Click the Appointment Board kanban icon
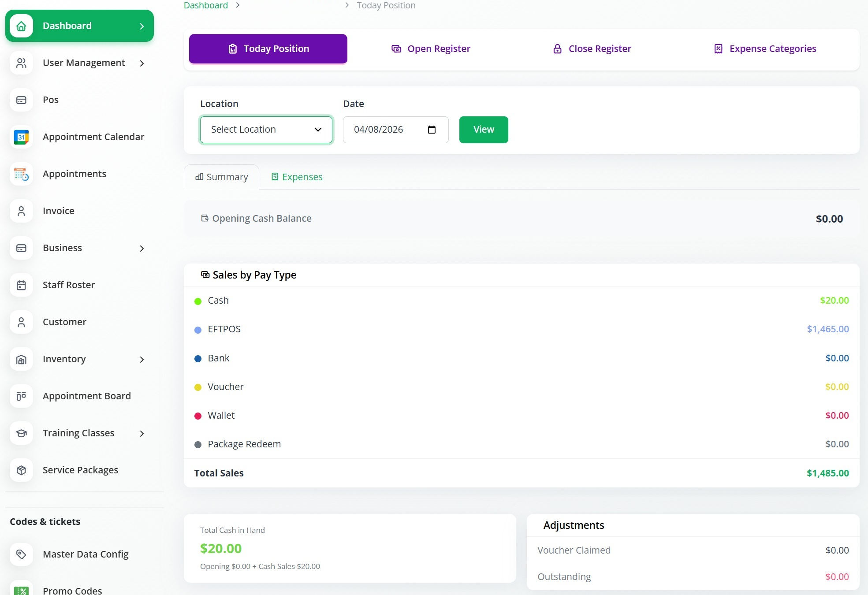The height and width of the screenshot is (595, 868). (x=21, y=396)
